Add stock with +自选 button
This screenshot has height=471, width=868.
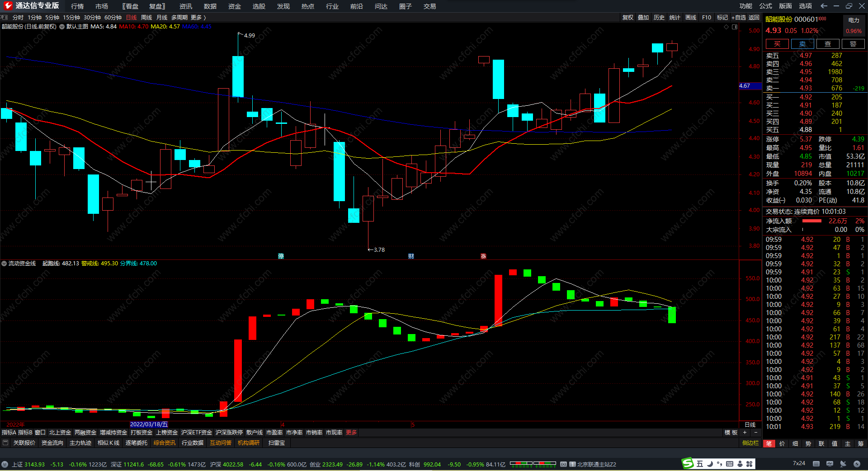coord(739,18)
